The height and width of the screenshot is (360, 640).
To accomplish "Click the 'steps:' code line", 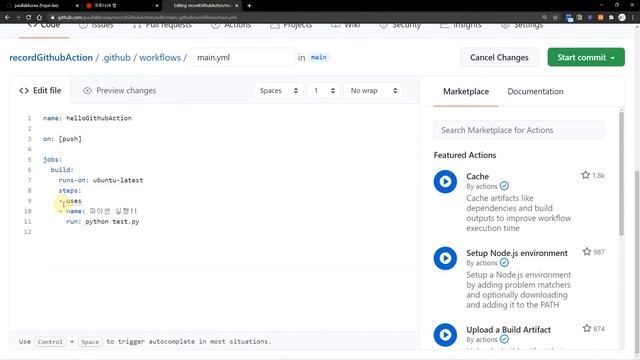I will [x=70, y=191].
